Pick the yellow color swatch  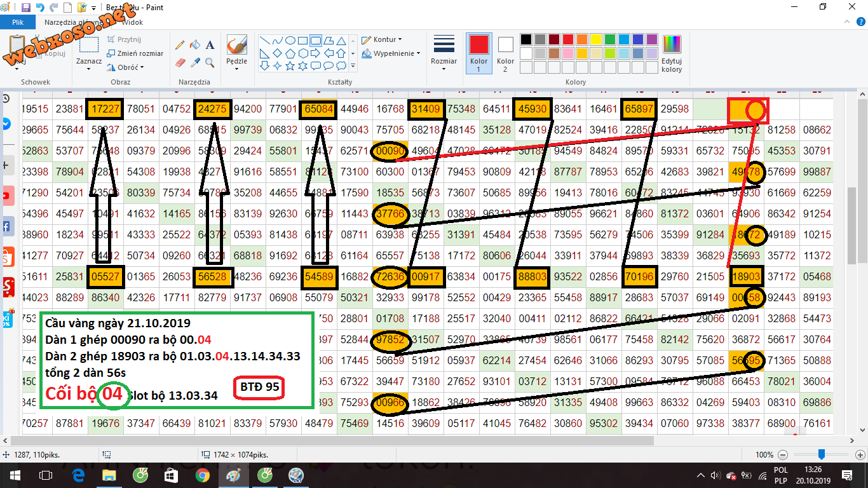tap(596, 39)
